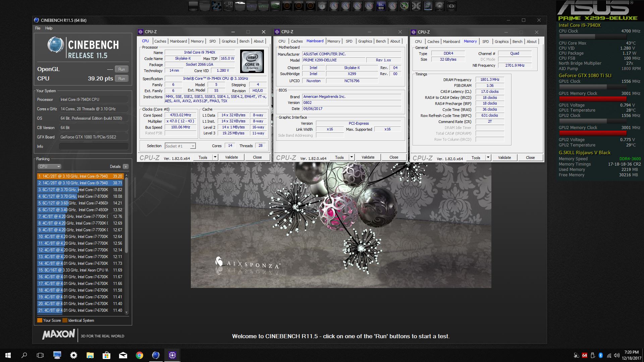Expand Tools dropdown arrow in Memory CPU-Z window
This screenshot has height=362, width=644.
pos(488,158)
